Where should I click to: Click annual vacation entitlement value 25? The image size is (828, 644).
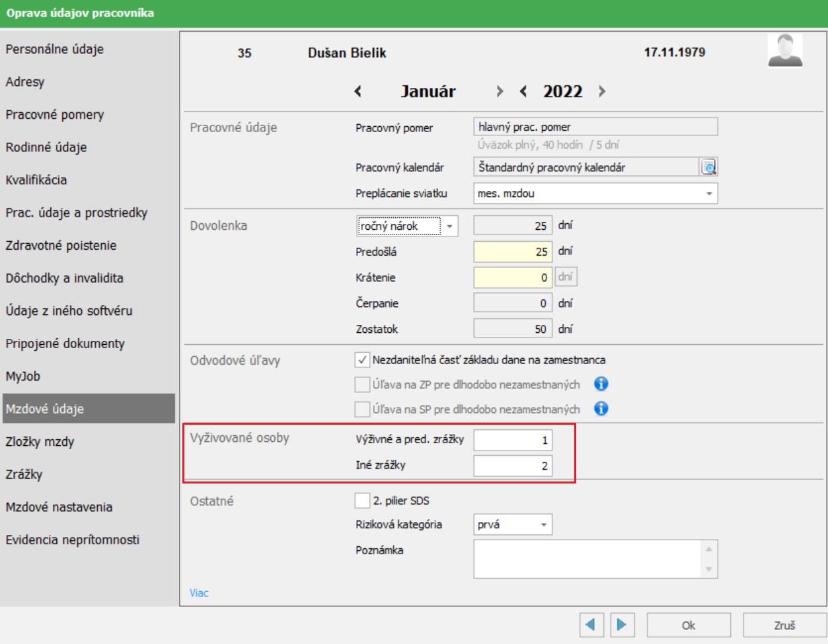[x=513, y=226]
